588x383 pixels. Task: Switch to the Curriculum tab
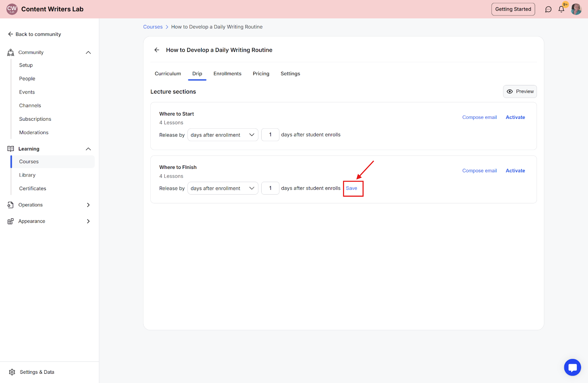click(168, 74)
